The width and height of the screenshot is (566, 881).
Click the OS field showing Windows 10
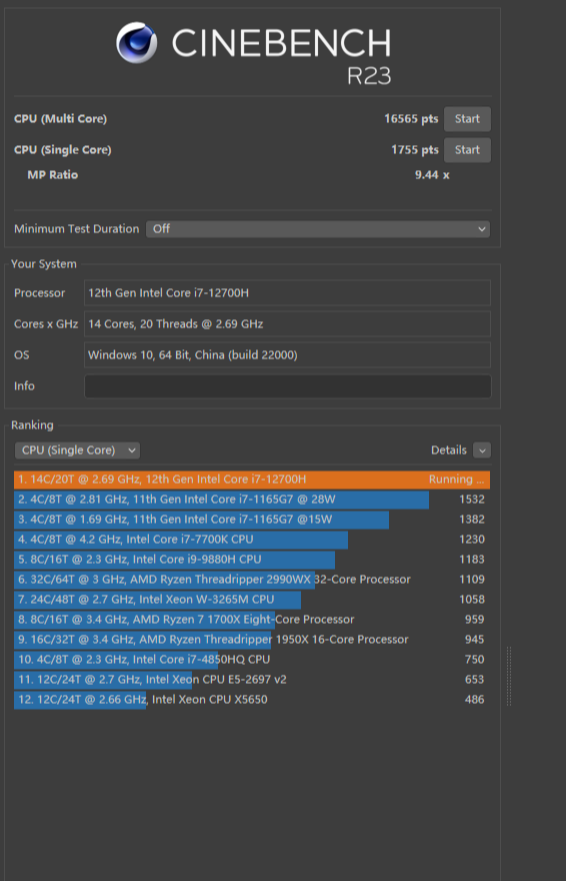point(287,355)
